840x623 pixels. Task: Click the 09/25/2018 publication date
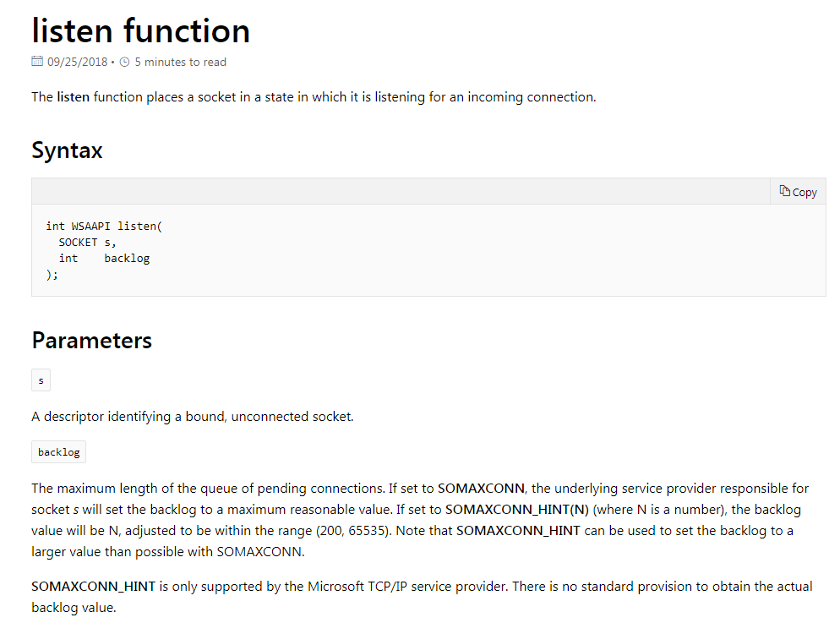(78, 62)
